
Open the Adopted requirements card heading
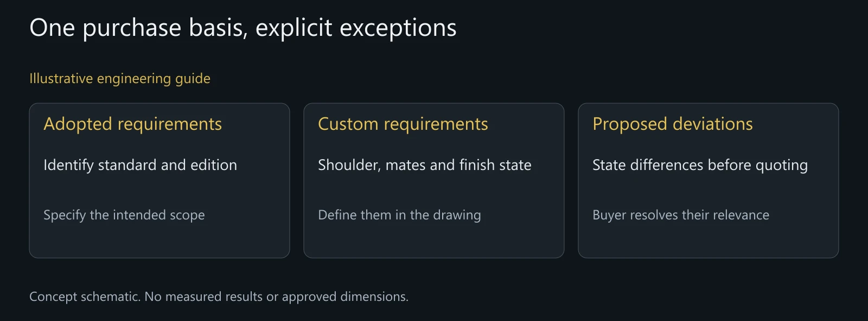coord(133,124)
